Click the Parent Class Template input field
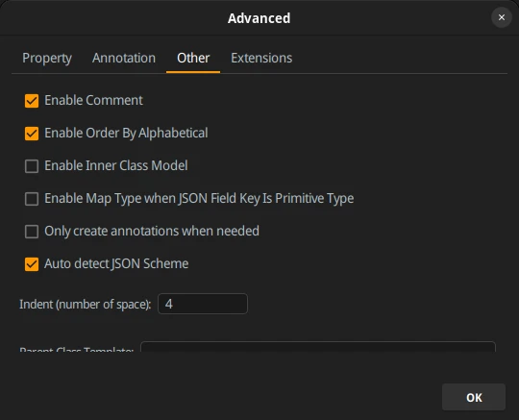The height and width of the screenshot is (420, 519). click(x=318, y=347)
